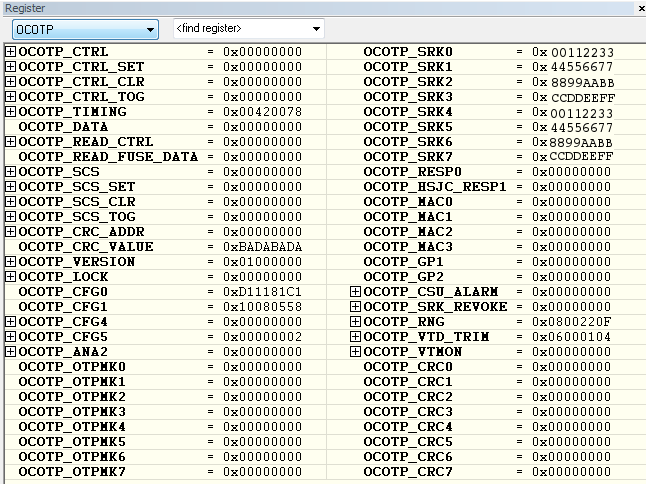This screenshot has height=484, width=646.
Task: Expand the OCOTP_CTRL_CLR register
Action: [10, 82]
